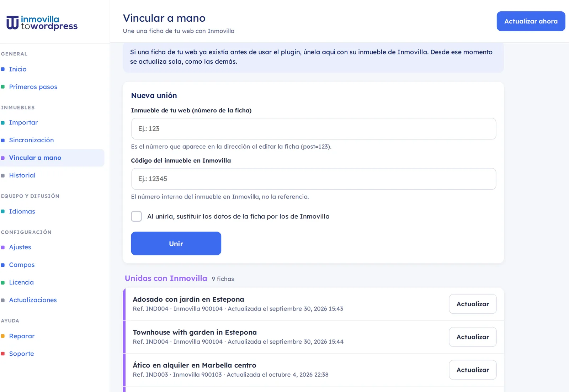Focus the web ficha number field
Screen dimensions: 569x392
coord(314,129)
